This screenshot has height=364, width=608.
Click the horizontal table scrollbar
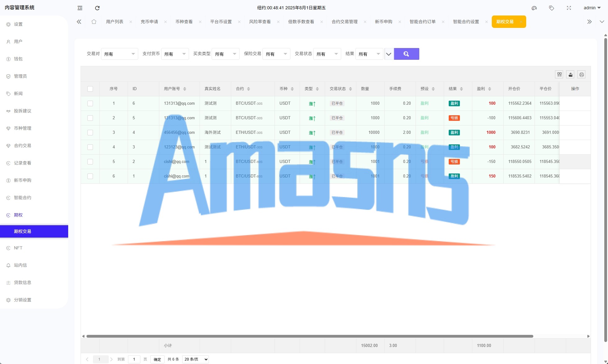click(x=310, y=336)
